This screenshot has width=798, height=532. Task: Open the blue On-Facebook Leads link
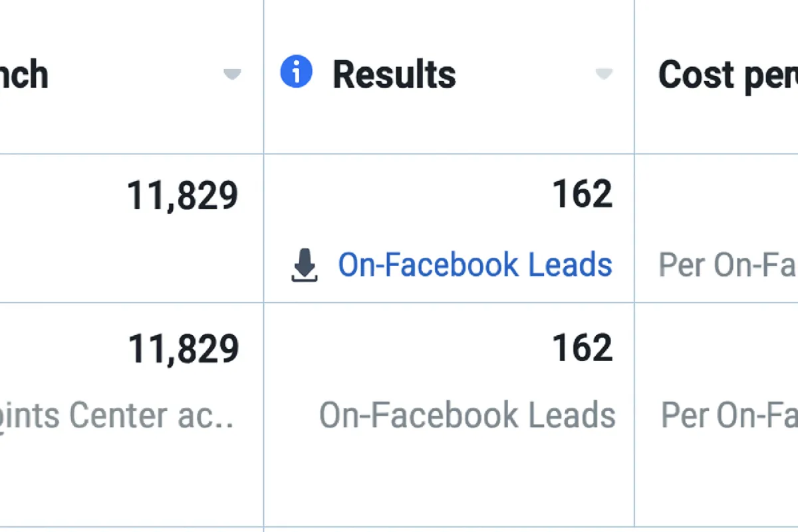click(x=475, y=265)
